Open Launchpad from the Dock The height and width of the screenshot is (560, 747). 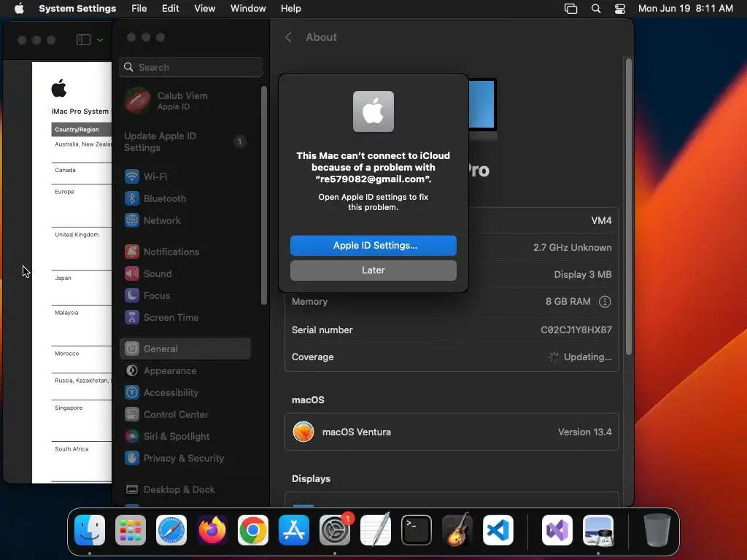click(x=131, y=530)
